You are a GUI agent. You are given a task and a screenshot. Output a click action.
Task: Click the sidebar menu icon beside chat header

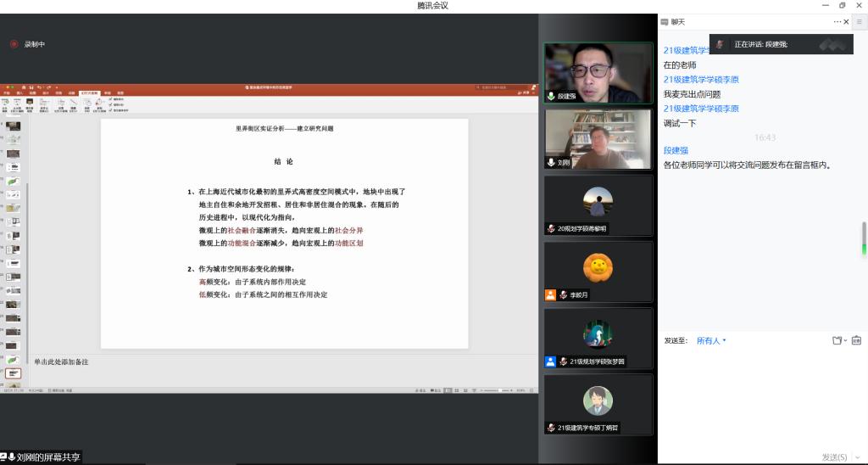[x=859, y=21]
